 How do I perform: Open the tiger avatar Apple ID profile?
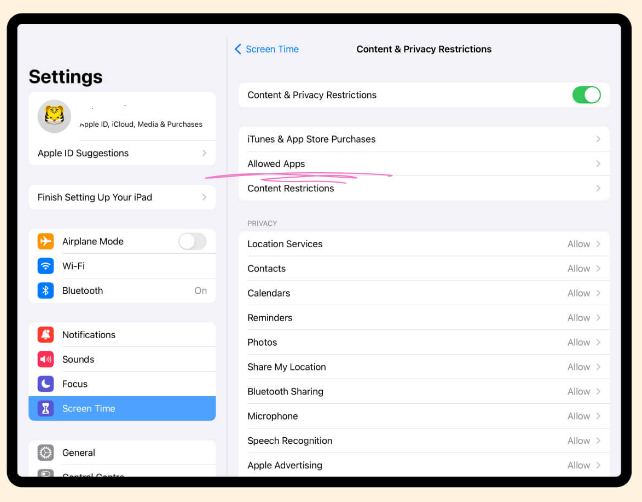[x=54, y=117]
